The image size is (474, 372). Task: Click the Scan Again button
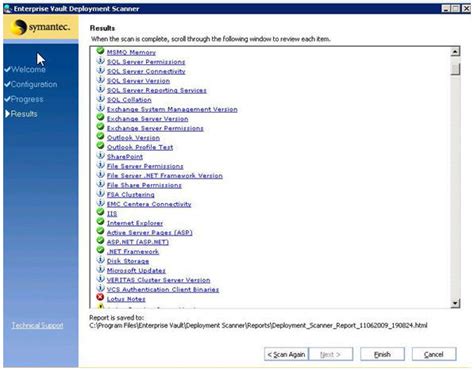(286, 354)
